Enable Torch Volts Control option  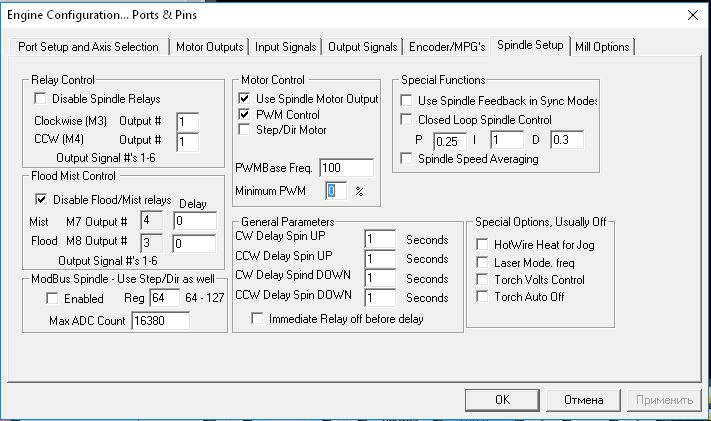482,279
